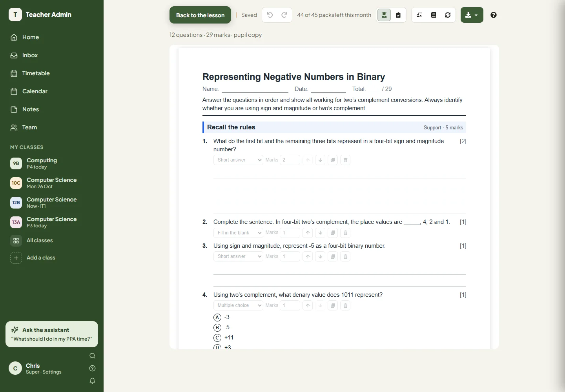The height and width of the screenshot is (392, 565).
Task: Open Timetable in the sidebar
Action: coord(52,73)
